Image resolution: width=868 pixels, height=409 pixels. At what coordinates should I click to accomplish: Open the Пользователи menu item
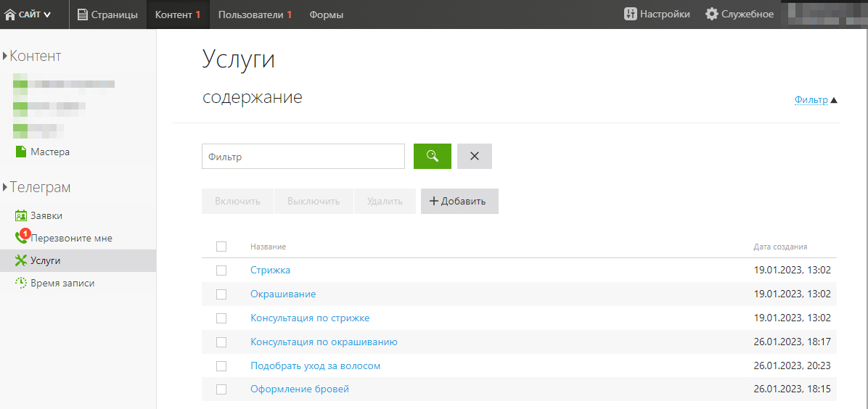[x=255, y=15]
